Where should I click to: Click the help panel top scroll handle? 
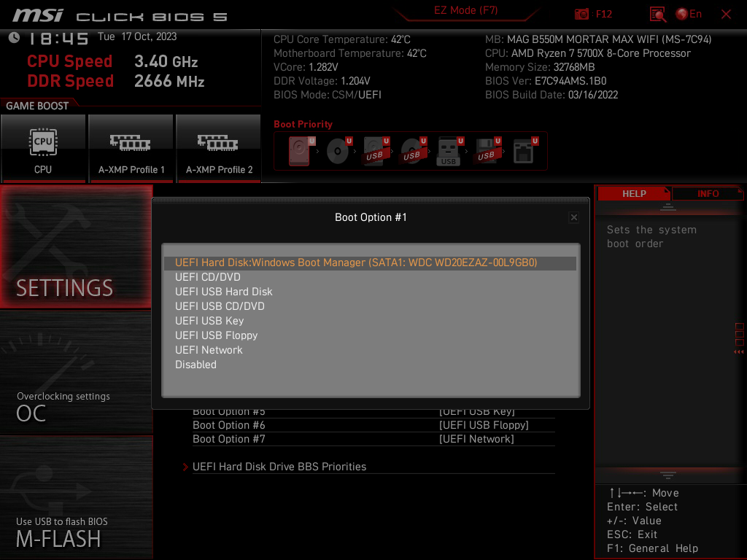(668, 207)
